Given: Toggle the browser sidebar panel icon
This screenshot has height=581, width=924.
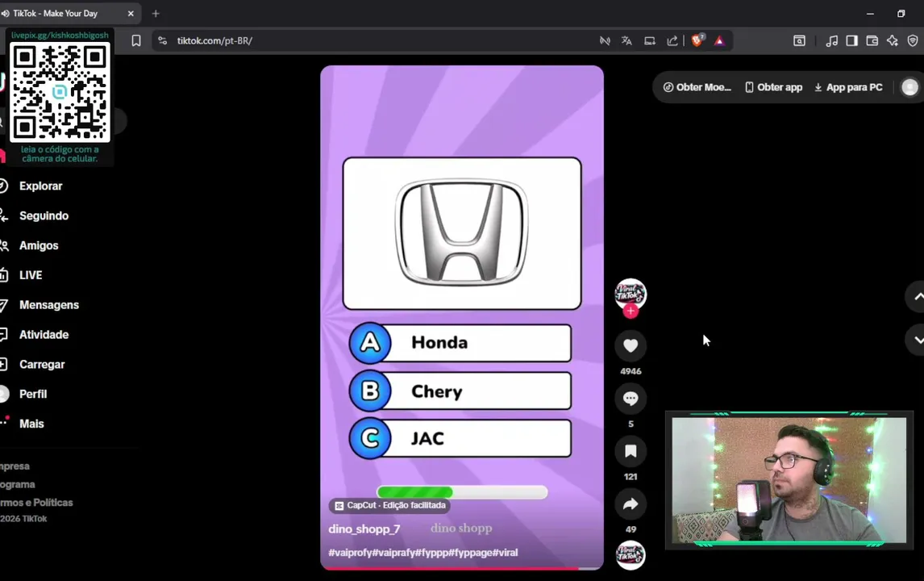Looking at the screenshot, I should [851, 40].
